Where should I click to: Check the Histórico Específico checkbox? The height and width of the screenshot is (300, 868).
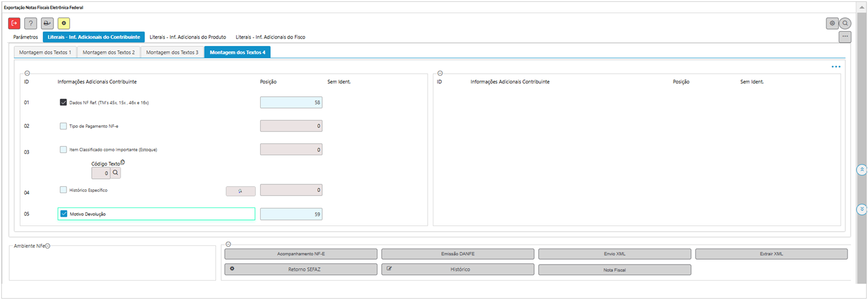(x=63, y=190)
